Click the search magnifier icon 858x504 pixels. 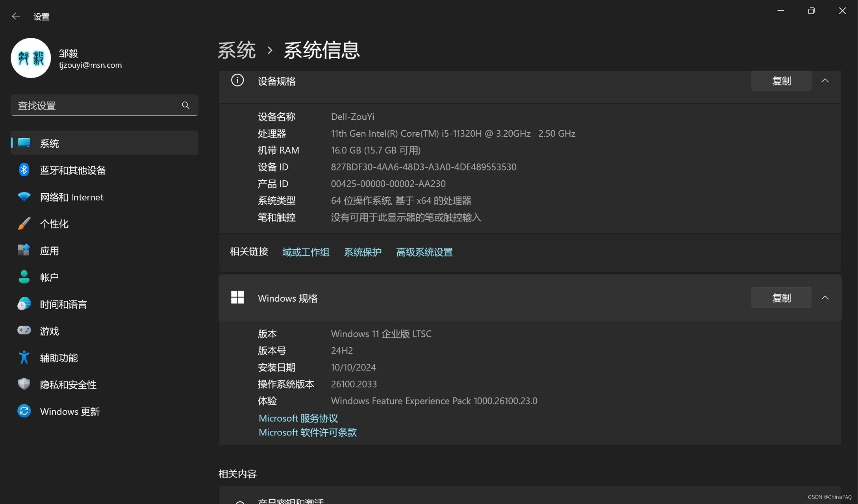click(185, 105)
